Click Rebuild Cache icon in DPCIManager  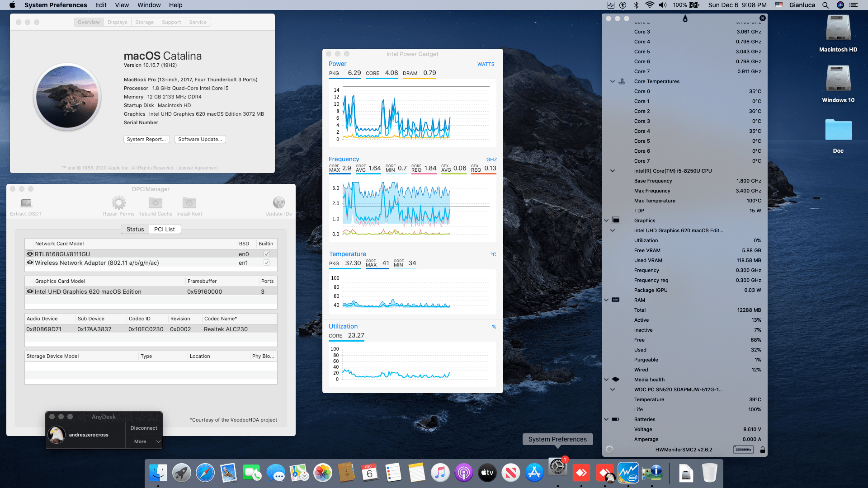point(155,202)
